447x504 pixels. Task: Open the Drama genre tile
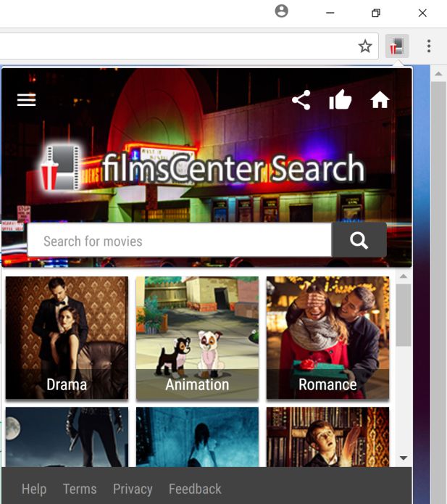[x=67, y=337]
